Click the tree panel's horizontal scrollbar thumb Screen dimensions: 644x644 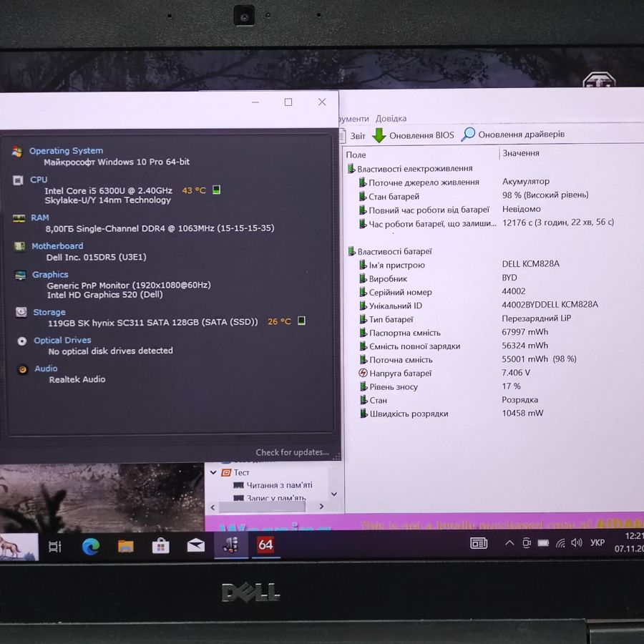(x=262, y=507)
